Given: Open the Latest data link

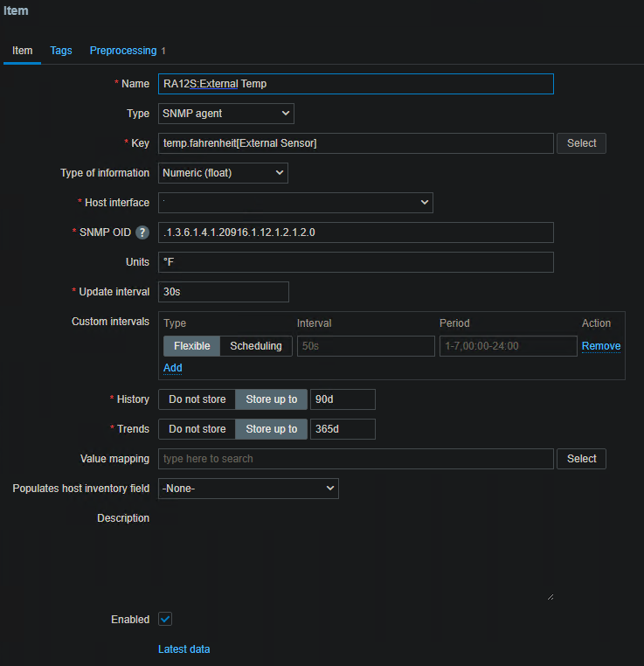Looking at the screenshot, I should point(184,649).
